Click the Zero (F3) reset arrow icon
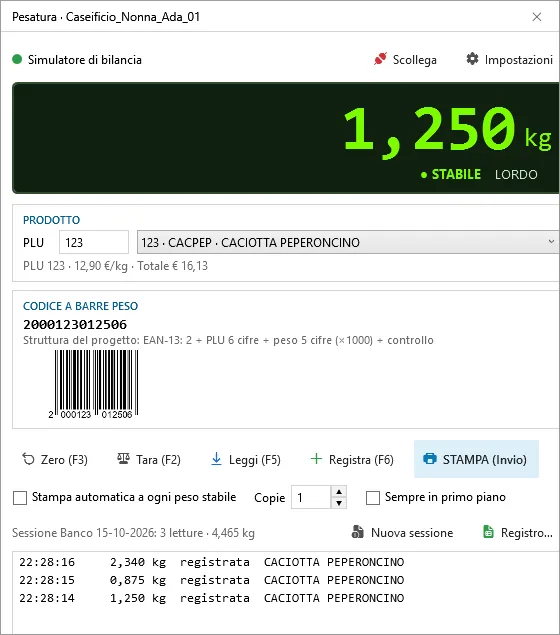This screenshot has height=635, width=560. [28, 459]
